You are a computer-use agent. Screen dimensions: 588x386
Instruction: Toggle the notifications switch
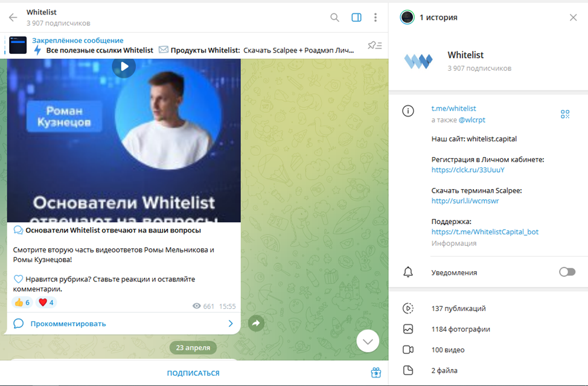pyautogui.click(x=567, y=272)
